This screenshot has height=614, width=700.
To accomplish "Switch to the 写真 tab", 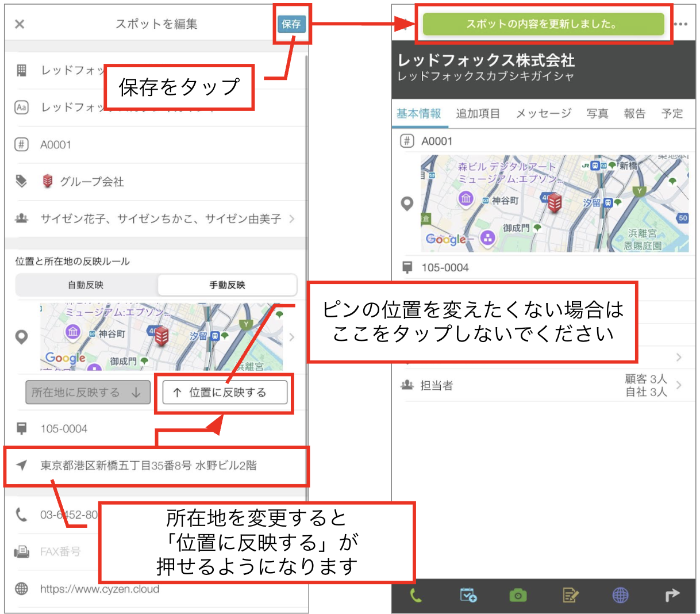I will [x=598, y=114].
